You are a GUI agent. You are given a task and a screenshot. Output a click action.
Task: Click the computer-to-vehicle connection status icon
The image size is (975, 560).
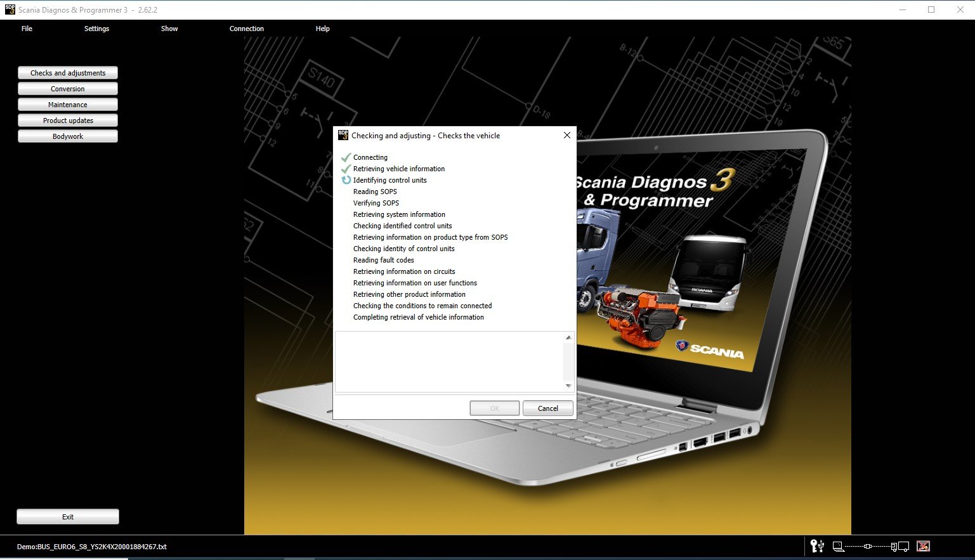tap(871, 547)
